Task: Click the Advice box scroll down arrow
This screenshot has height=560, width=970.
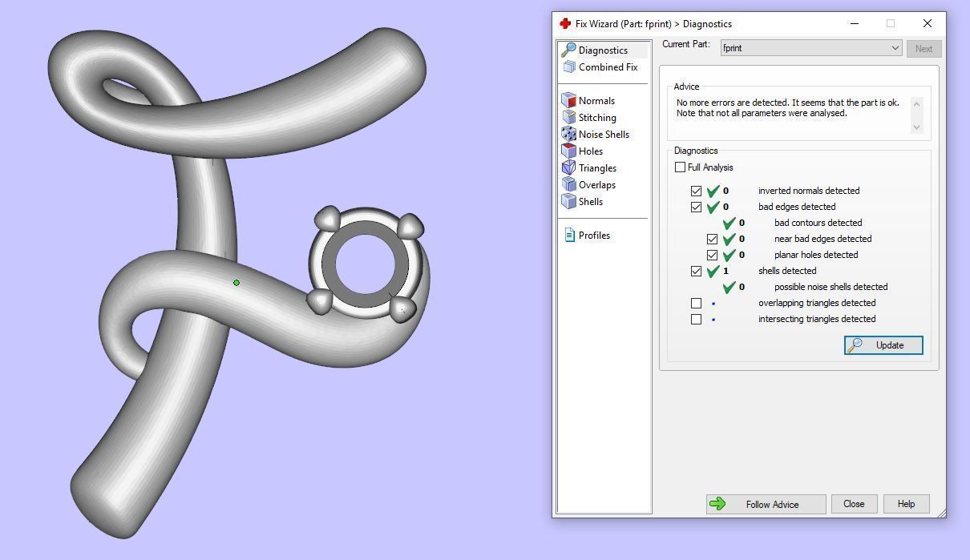Action: coord(917,127)
